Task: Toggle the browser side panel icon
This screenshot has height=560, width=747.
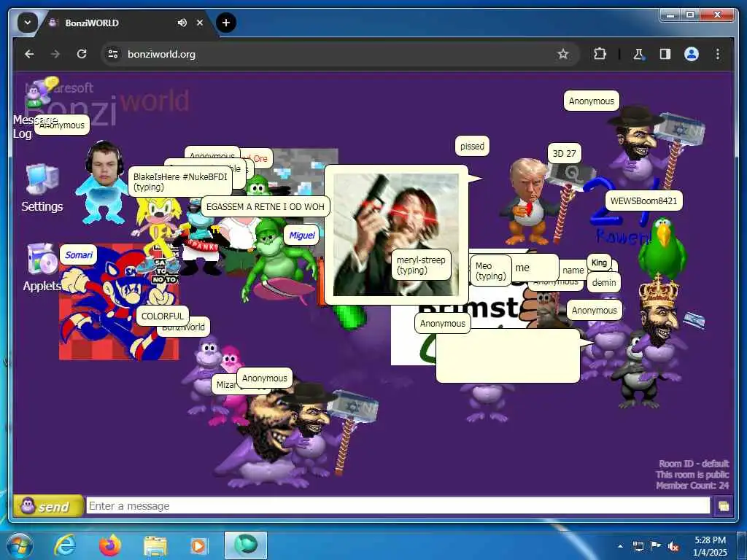Action: pos(665,54)
